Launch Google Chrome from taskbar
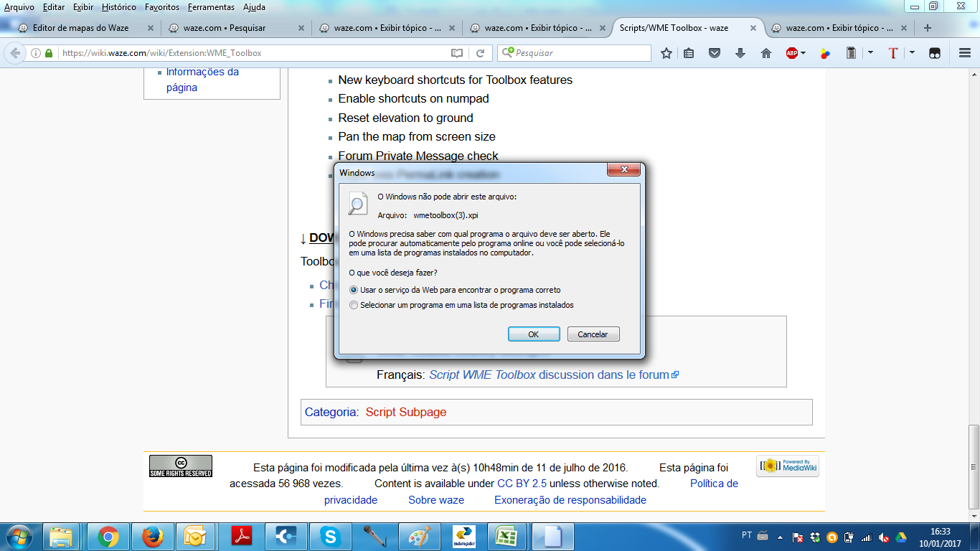980x551 pixels. 108,537
